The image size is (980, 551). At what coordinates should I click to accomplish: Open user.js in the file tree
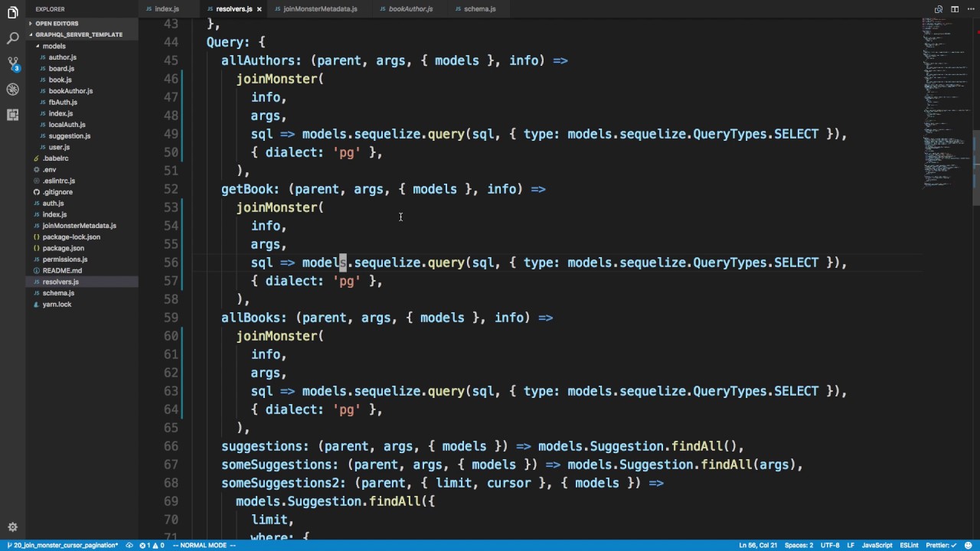59,147
